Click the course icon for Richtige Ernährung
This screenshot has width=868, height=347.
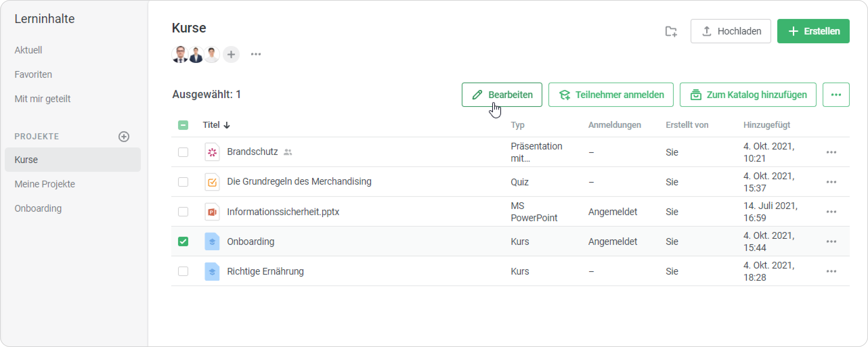tap(212, 271)
